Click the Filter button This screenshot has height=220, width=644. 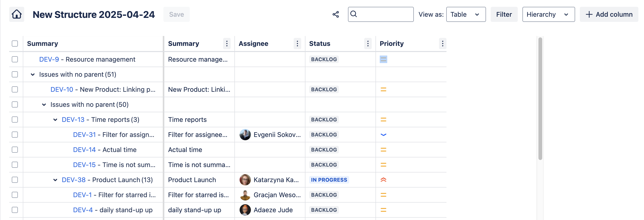(x=504, y=14)
